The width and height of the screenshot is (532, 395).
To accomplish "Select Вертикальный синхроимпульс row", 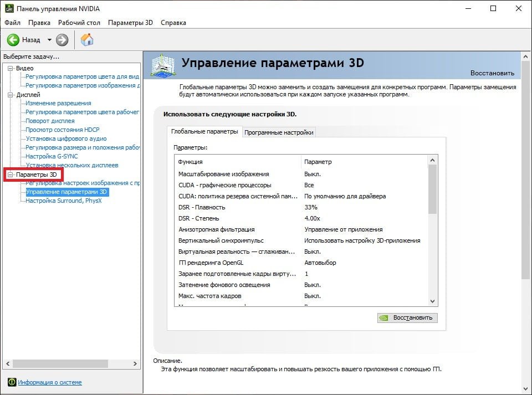I will tap(301, 240).
